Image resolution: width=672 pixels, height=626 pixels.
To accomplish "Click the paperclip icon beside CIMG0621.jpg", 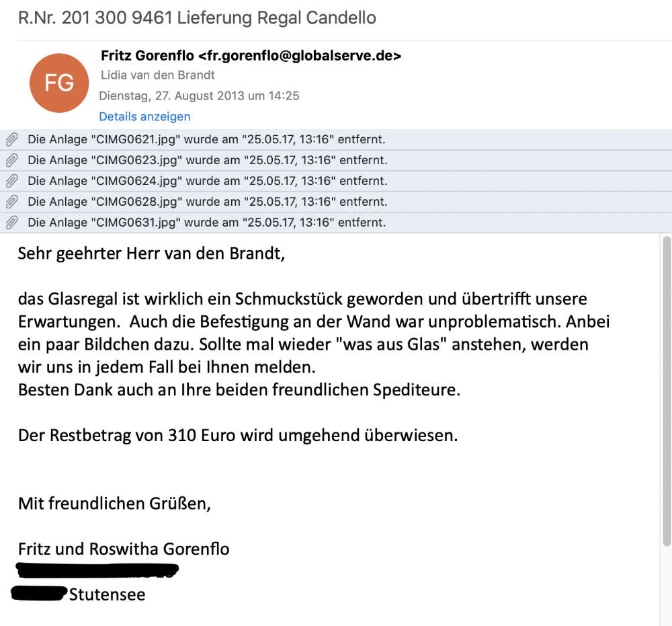I will [x=11, y=140].
